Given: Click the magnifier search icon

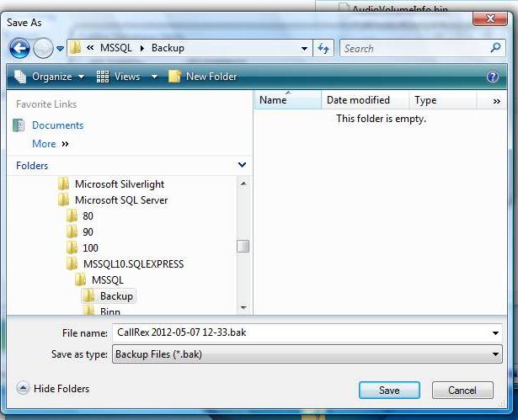Looking at the screenshot, I should click(495, 48).
